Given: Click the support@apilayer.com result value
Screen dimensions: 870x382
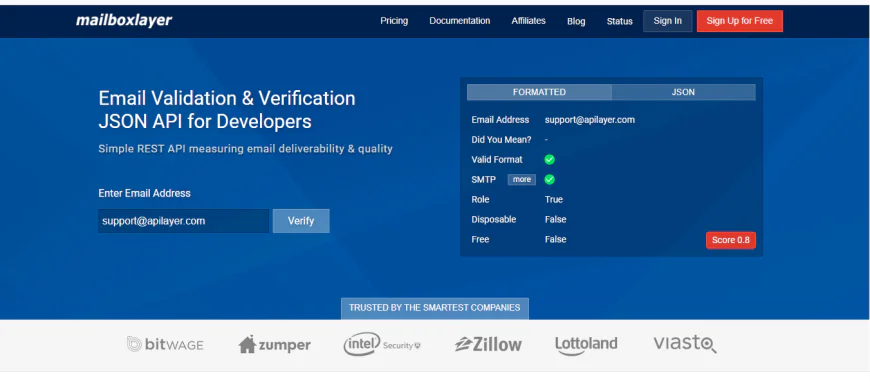Looking at the screenshot, I should click(590, 119).
